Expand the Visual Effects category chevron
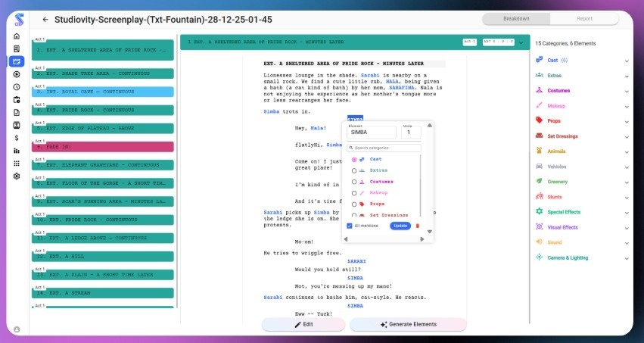The image size is (644, 343). tap(627, 228)
